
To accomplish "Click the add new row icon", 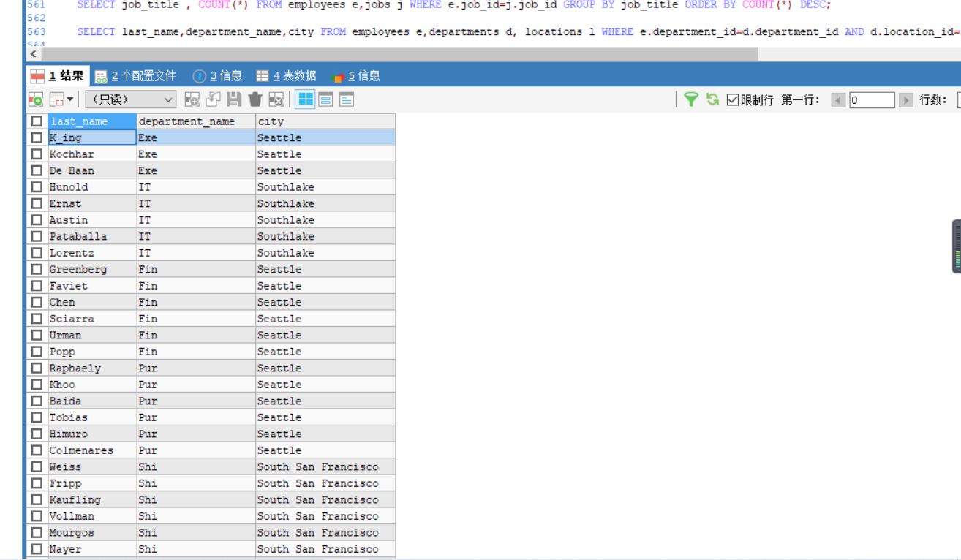I will tap(191, 99).
